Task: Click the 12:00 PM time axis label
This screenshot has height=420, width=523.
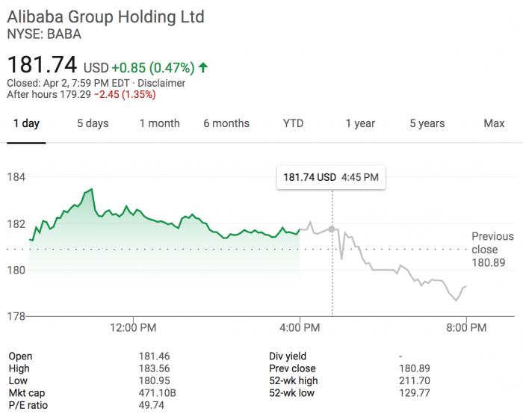Action: point(133,327)
